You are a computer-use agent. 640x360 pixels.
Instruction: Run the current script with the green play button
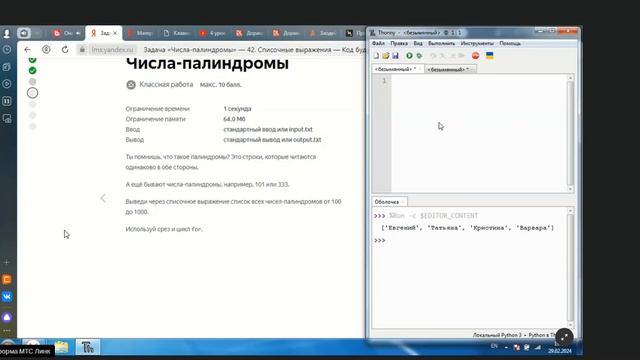[x=409, y=56]
